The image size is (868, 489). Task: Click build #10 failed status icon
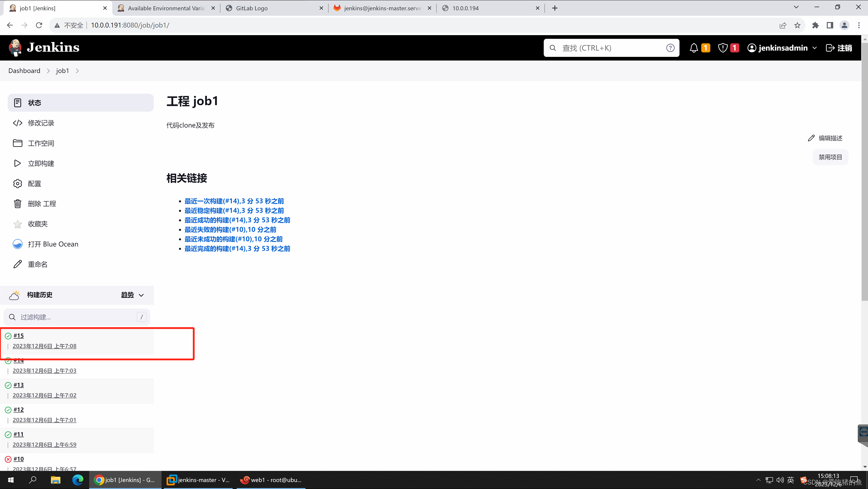tap(8, 459)
